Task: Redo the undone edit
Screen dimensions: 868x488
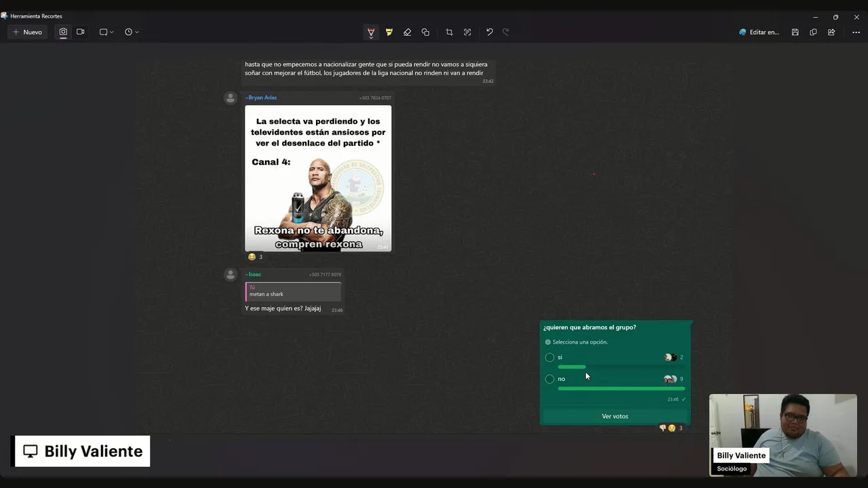Action: coord(506,32)
